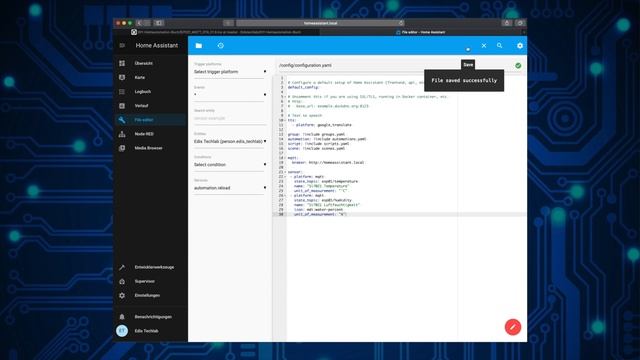Click the Media Browser icon
640x360 pixels.
tap(122, 148)
